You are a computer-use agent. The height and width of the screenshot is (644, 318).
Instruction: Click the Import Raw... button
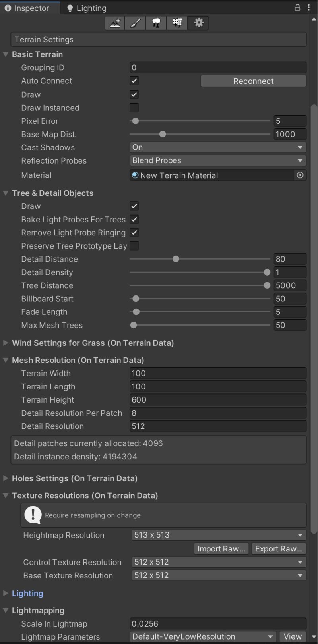click(x=221, y=549)
